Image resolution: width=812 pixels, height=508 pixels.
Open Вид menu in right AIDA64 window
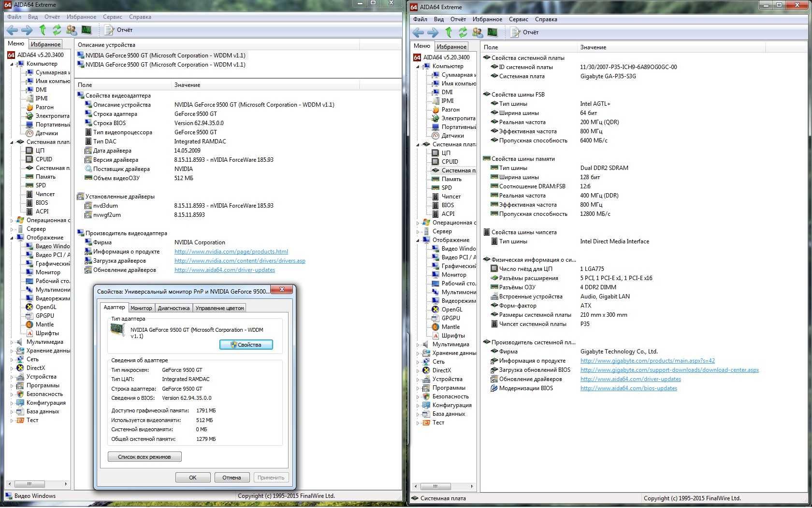click(438, 19)
